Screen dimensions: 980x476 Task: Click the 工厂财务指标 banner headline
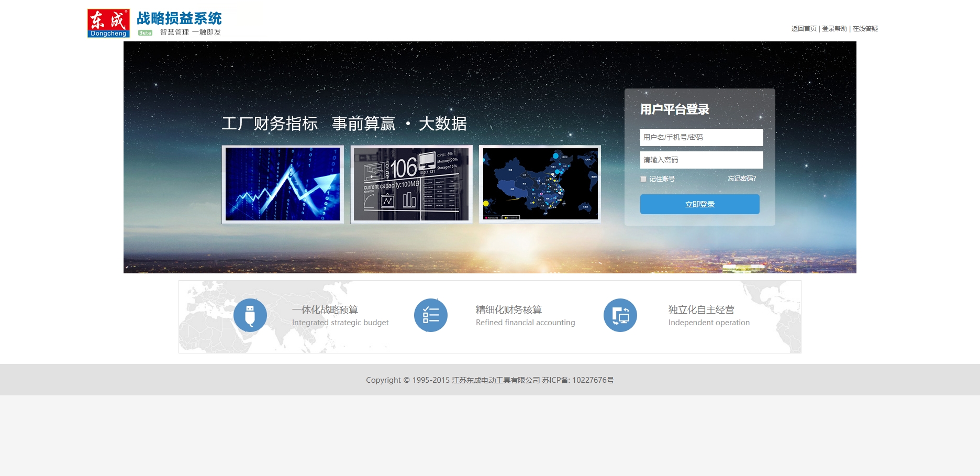click(270, 124)
